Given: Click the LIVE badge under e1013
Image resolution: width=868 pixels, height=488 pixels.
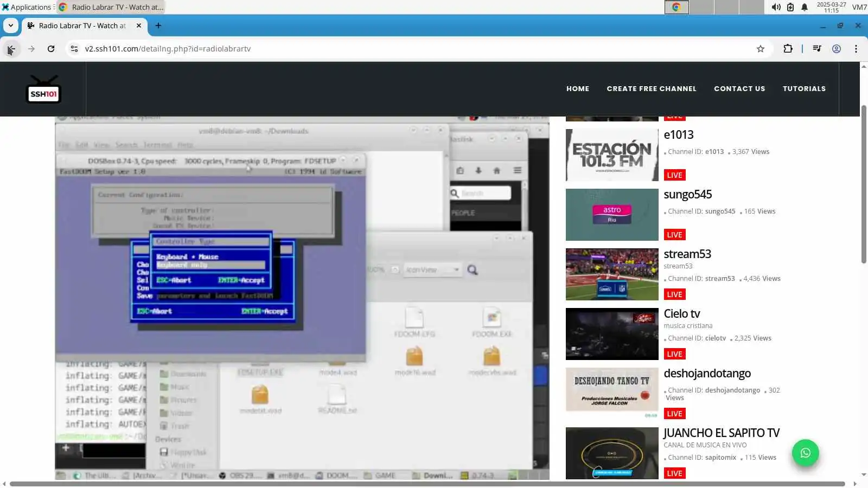Looking at the screenshot, I should tap(674, 175).
